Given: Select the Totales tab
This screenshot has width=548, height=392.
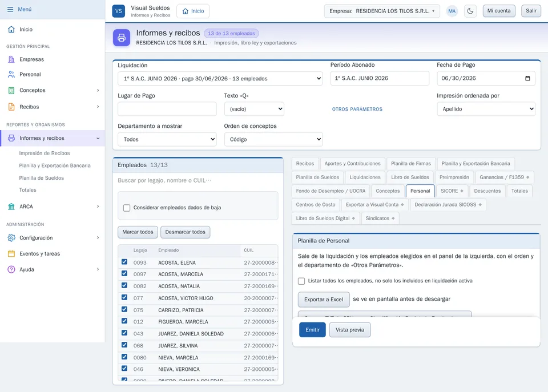Looking at the screenshot, I should [x=519, y=191].
